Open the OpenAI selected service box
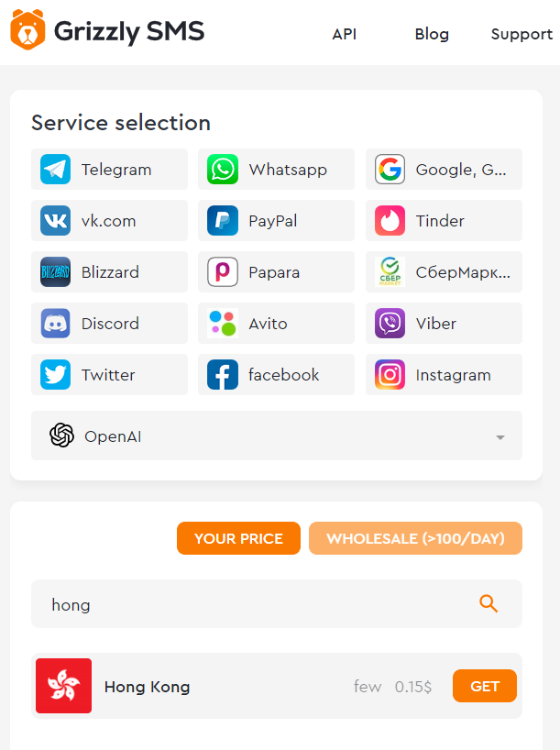The height and width of the screenshot is (750, 560). [x=277, y=436]
